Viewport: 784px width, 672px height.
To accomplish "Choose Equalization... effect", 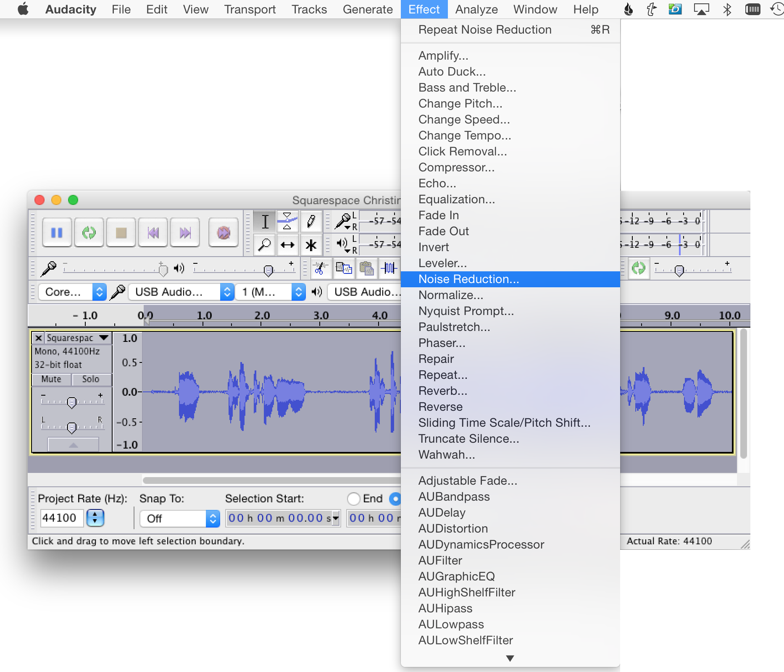I will (x=510, y=199).
